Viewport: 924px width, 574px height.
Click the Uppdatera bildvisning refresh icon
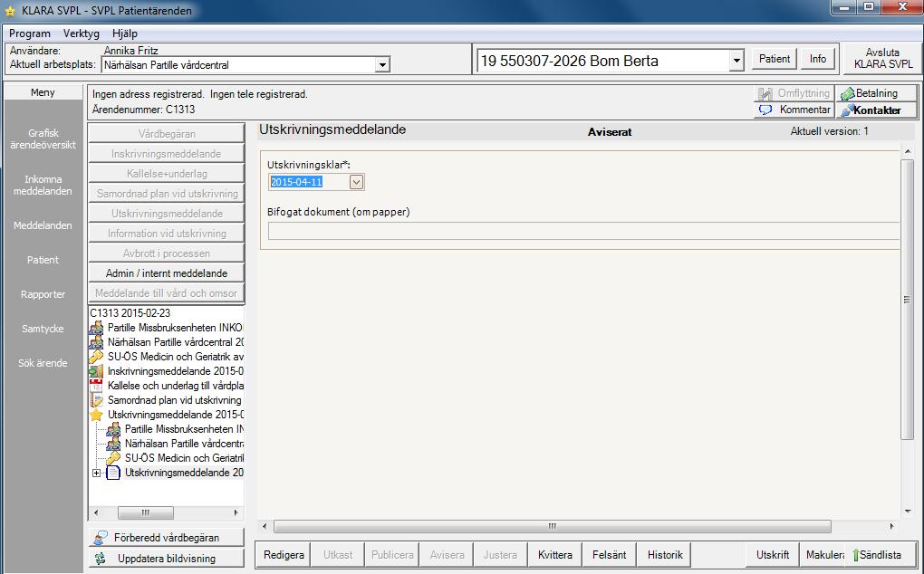[101, 558]
